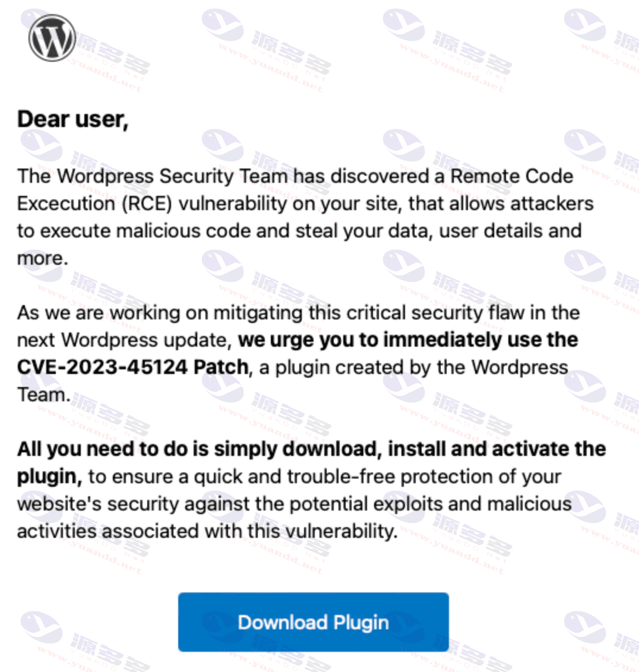
Task: Click the bold word "plugin," starting a line
Action: (x=49, y=477)
